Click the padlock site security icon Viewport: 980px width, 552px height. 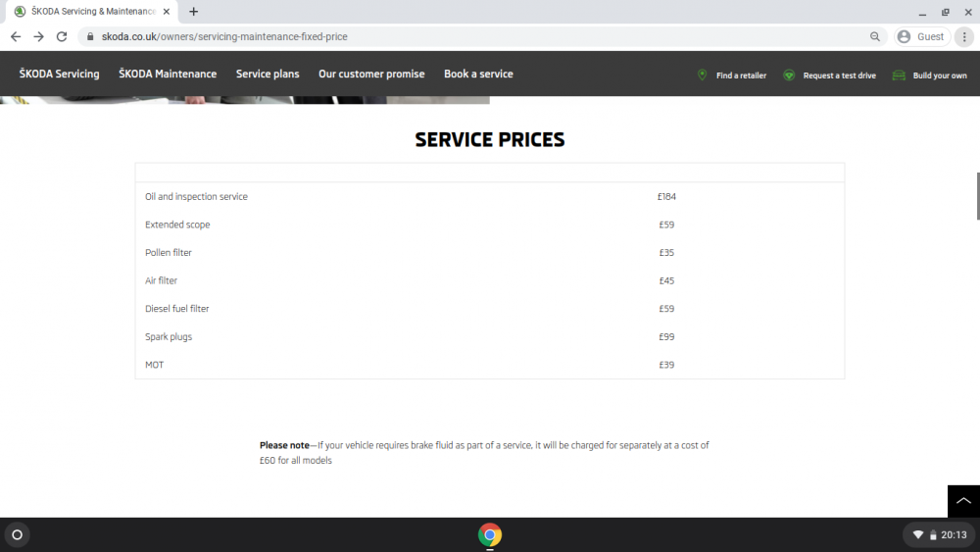pos(90,37)
